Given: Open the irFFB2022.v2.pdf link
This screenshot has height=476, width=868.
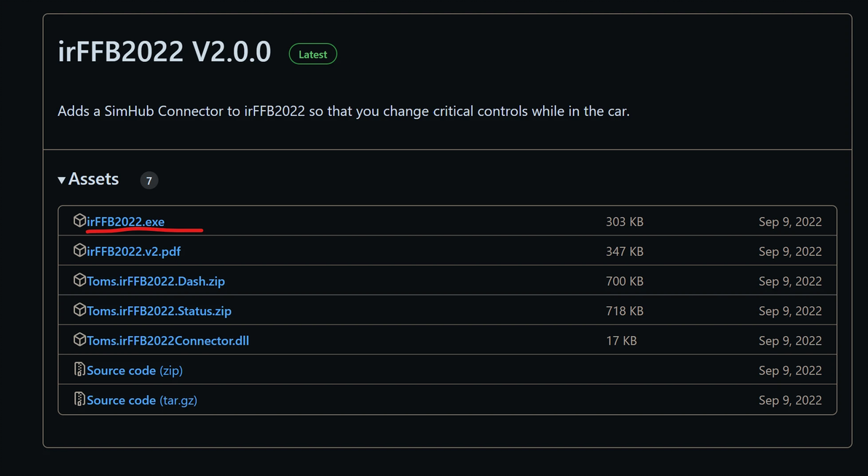Looking at the screenshot, I should click(x=134, y=251).
